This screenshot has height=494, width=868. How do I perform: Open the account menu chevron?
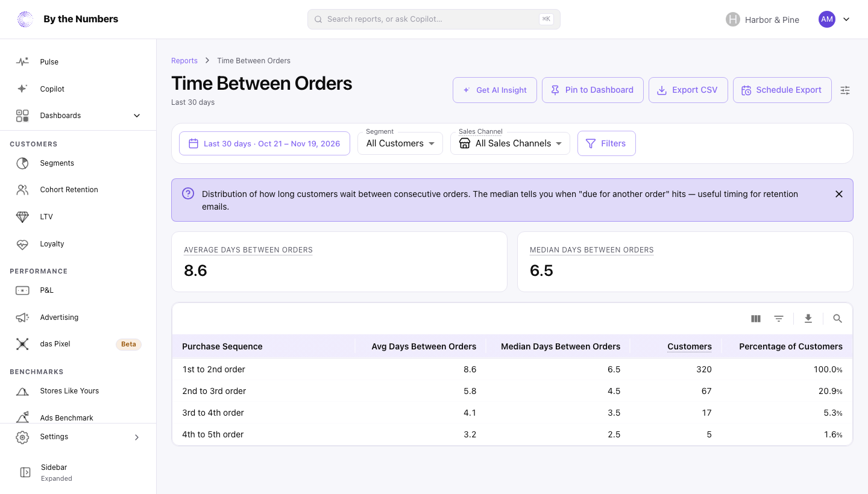click(x=846, y=19)
